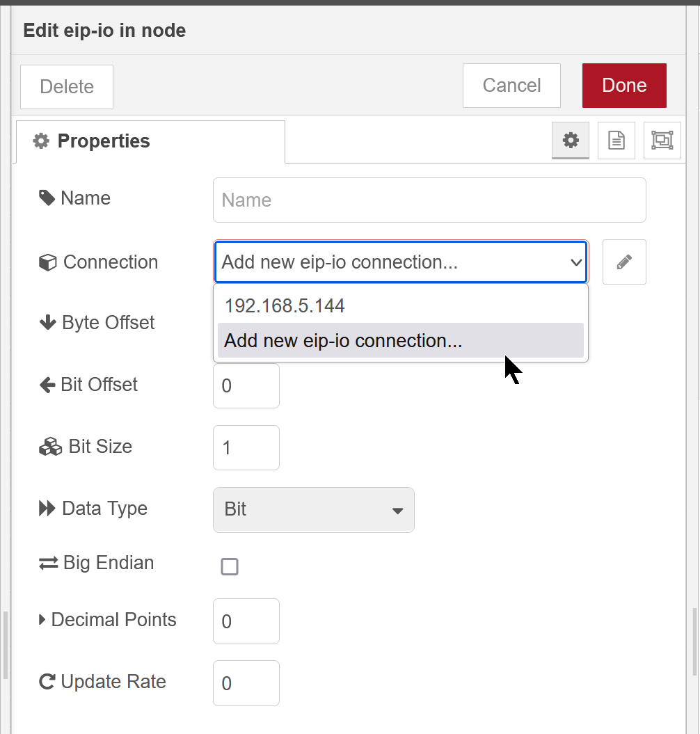Open node description document icon
The width and height of the screenshot is (700, 734).
coord(617,141)
